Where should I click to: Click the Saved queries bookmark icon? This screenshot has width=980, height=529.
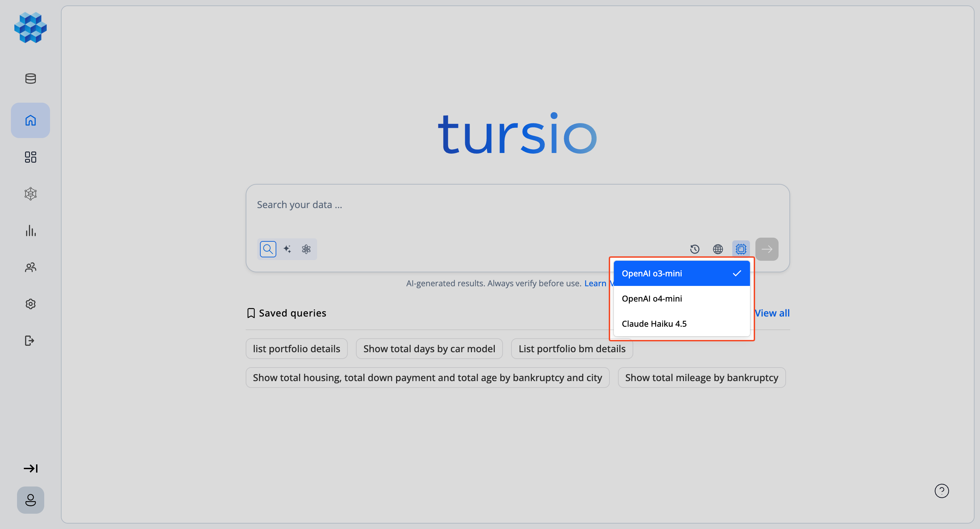click(251, 313)
